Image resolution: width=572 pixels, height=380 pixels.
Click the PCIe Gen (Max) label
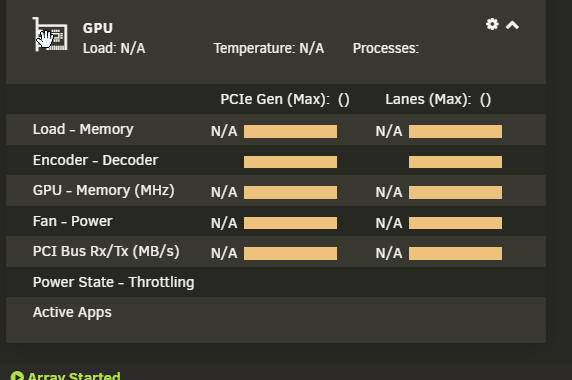[275, 99]
